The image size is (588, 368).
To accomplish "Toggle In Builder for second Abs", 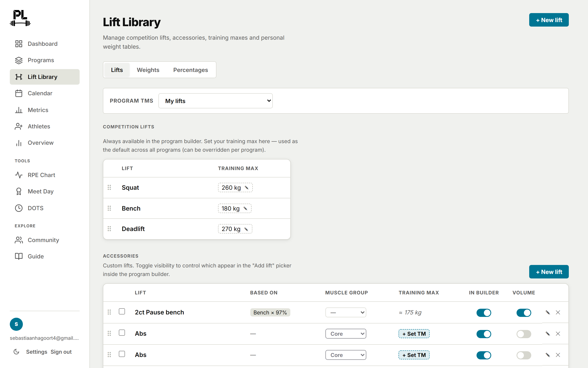I will (x=484, y=355).
